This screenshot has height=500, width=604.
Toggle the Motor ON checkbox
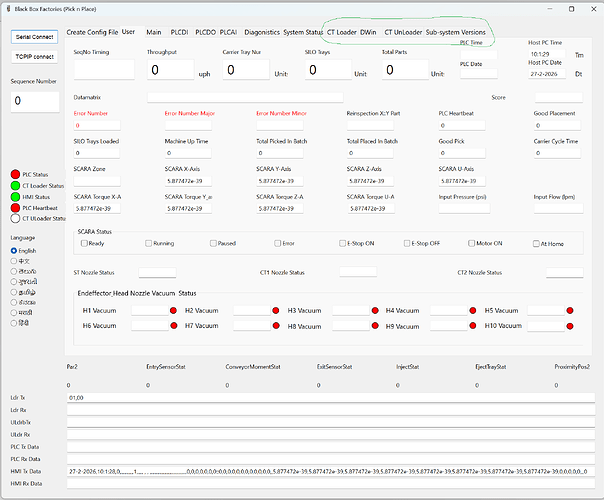click(x=470, y=243)
